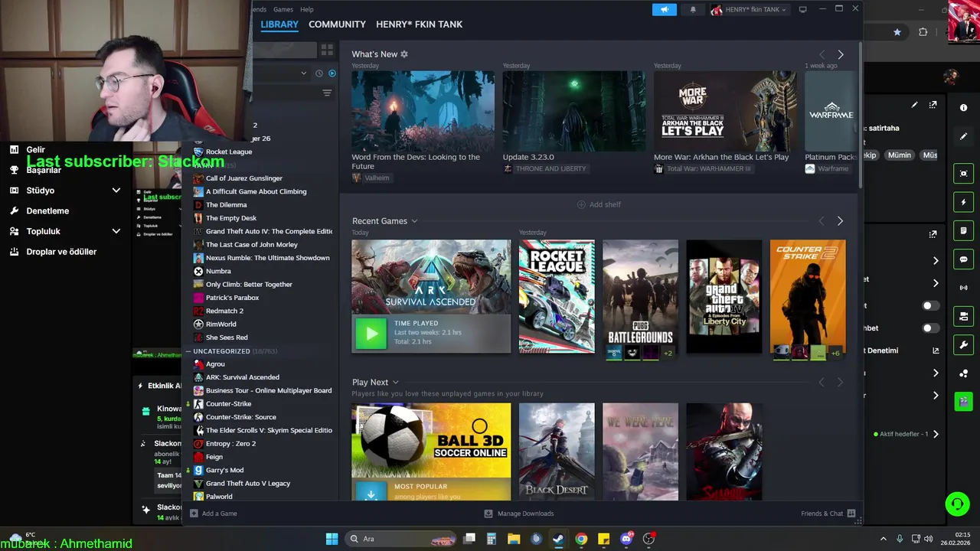This screenshot has height=551, width=980.
Task: Click the Manage Downloads icon
Action: click(x=488, y=514)
